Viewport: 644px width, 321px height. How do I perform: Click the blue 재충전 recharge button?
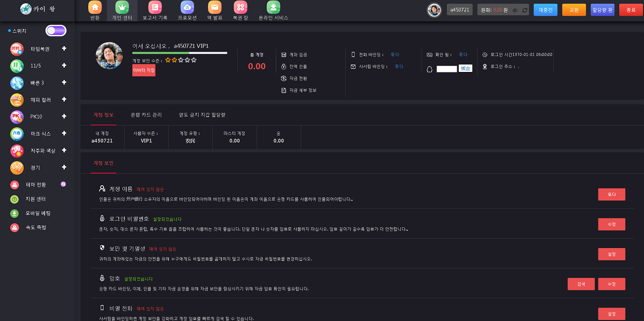[x=545, y=10]
